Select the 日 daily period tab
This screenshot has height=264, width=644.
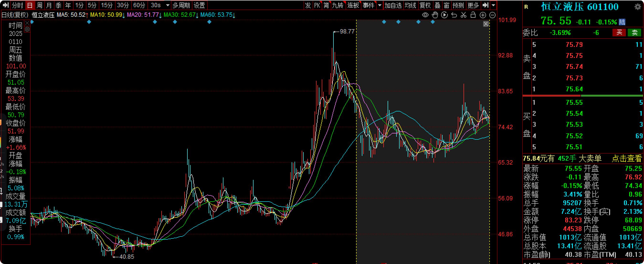pyautogui.click(x=30, y=5)
